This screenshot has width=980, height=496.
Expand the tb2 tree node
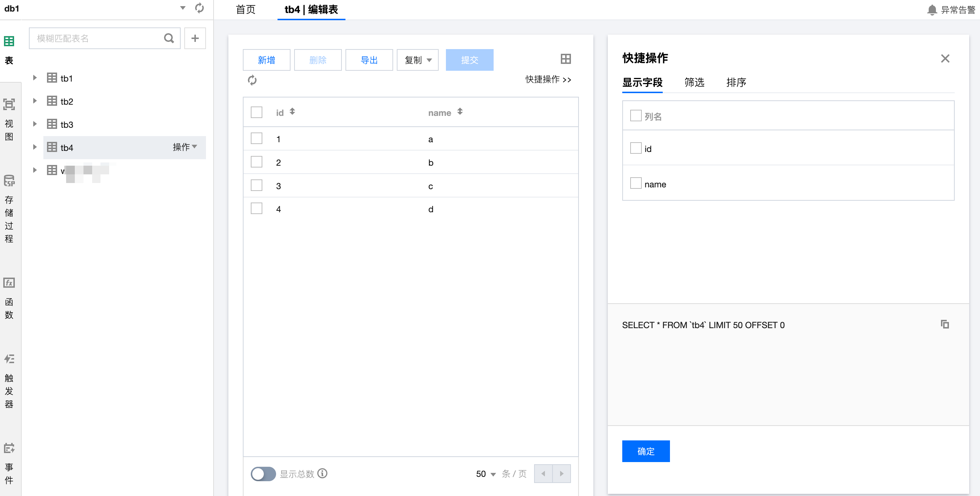pyautogui.click(x=35, y=101)
